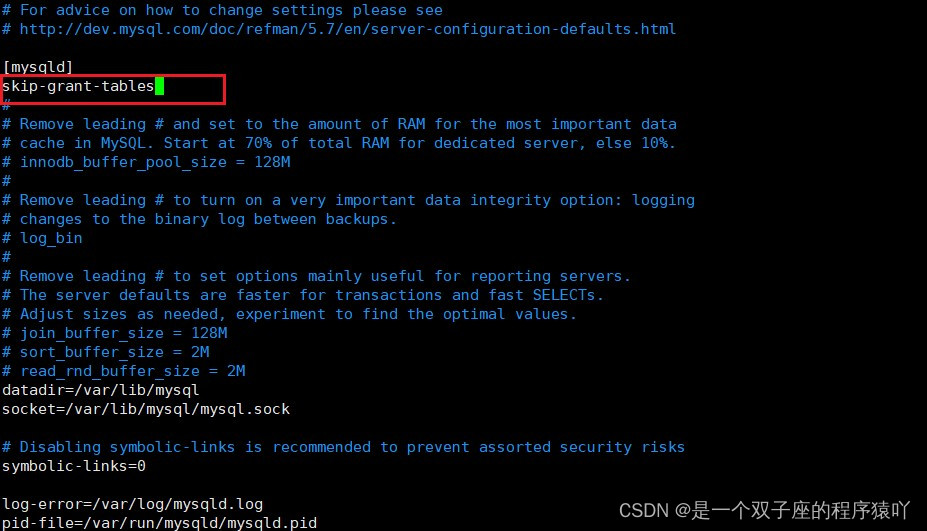The image size is (927, 531).
Task: Click the log-error=/var/log/mysqld.log line
Action: pos(132,504)
